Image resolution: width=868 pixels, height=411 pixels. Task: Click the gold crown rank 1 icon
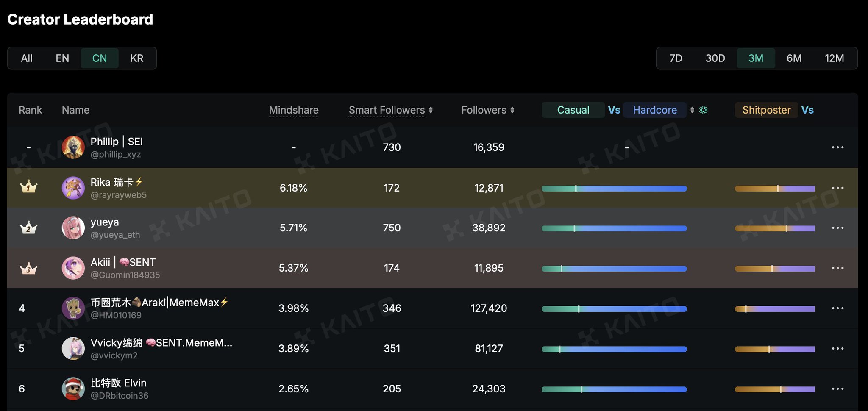pos(29,187)
